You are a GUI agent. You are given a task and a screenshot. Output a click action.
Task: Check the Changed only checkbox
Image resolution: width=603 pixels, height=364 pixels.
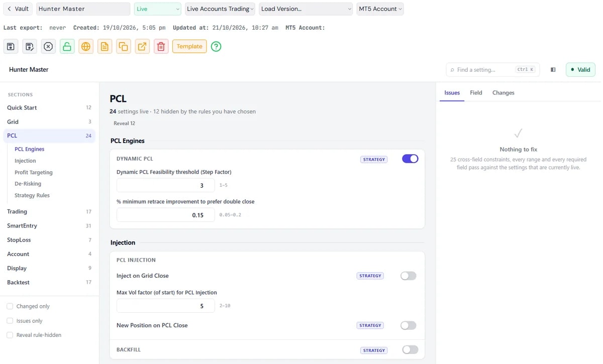click(x=10, y=306)
